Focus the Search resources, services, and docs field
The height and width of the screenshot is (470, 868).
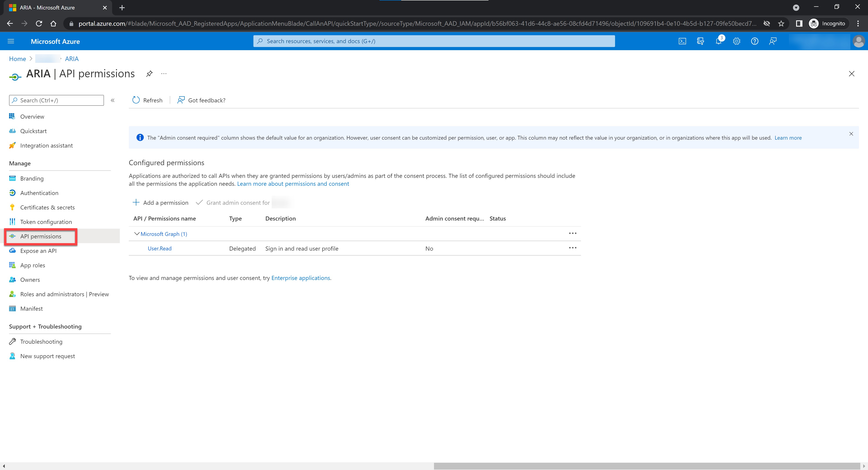434,41
